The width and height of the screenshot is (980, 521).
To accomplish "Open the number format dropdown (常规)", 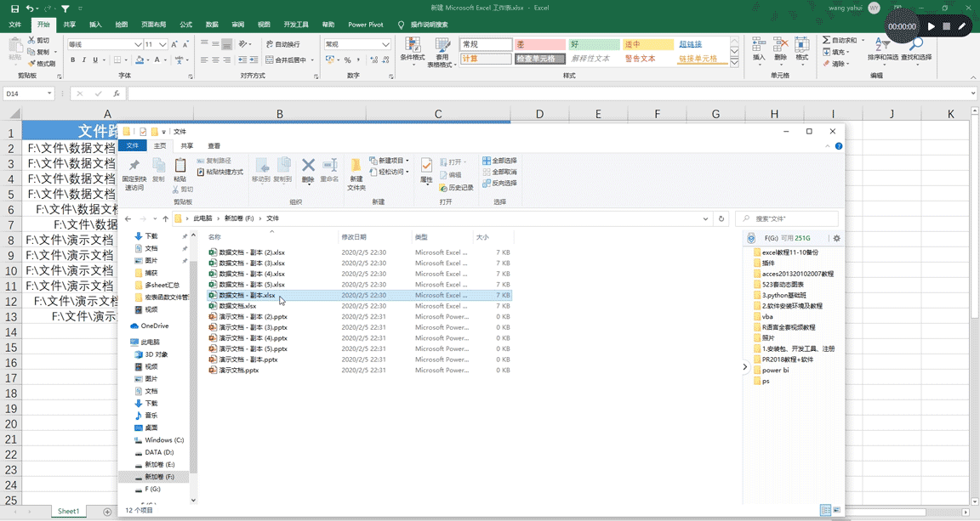I will (x=385, y=44).
